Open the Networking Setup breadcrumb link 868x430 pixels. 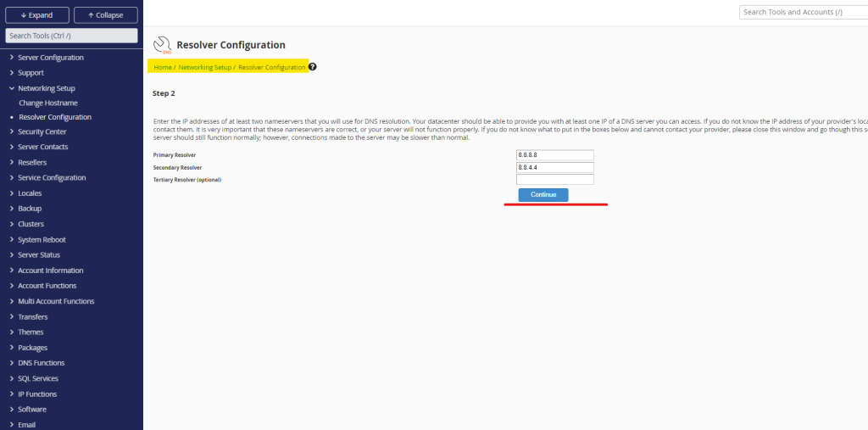204,67
